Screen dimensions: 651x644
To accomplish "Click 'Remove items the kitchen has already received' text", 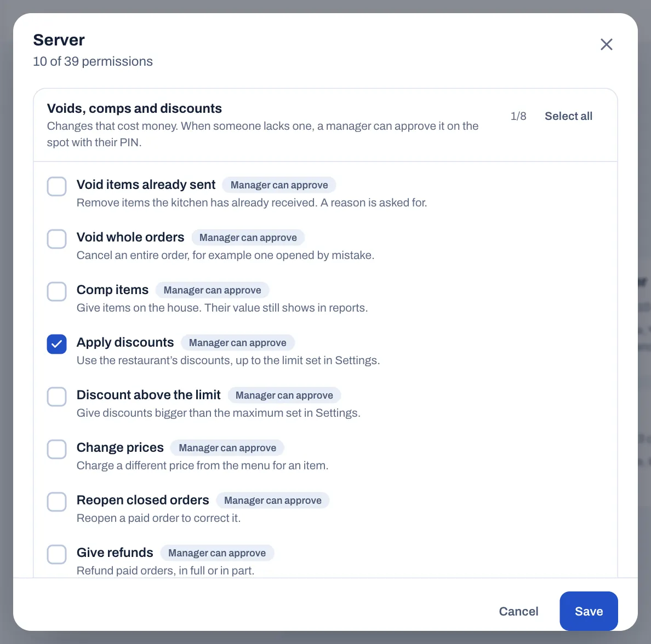I will (252, 203).
